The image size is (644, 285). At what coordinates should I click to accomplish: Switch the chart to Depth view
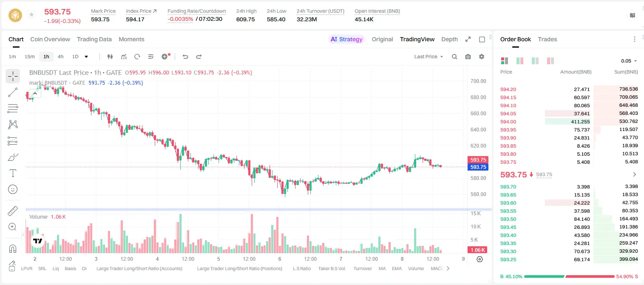pyautogui.click(x=449, y=39)
